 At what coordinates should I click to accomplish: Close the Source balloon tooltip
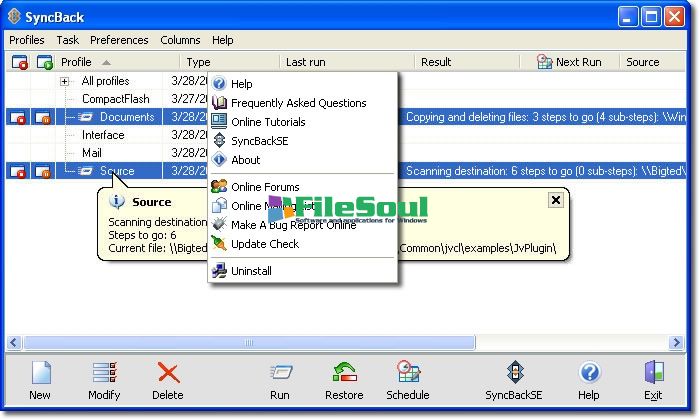[556, 200]
